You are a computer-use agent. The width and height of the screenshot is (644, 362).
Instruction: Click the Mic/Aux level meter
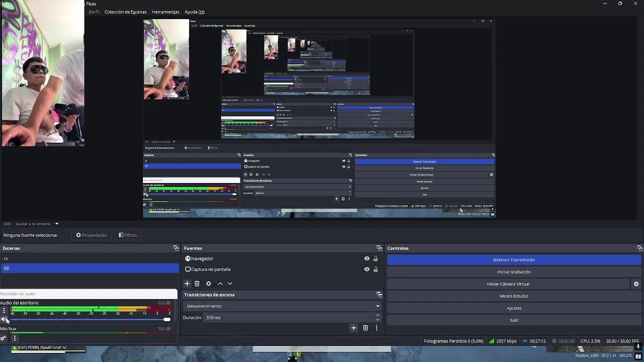coord(91,333)
